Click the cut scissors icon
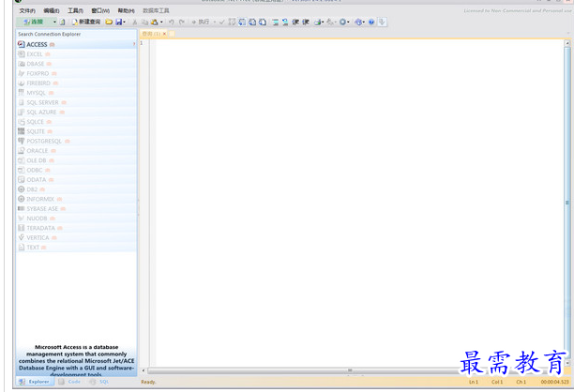Image resolution: width=574 pixels, height=392 pixels. [x=135, y=22]
